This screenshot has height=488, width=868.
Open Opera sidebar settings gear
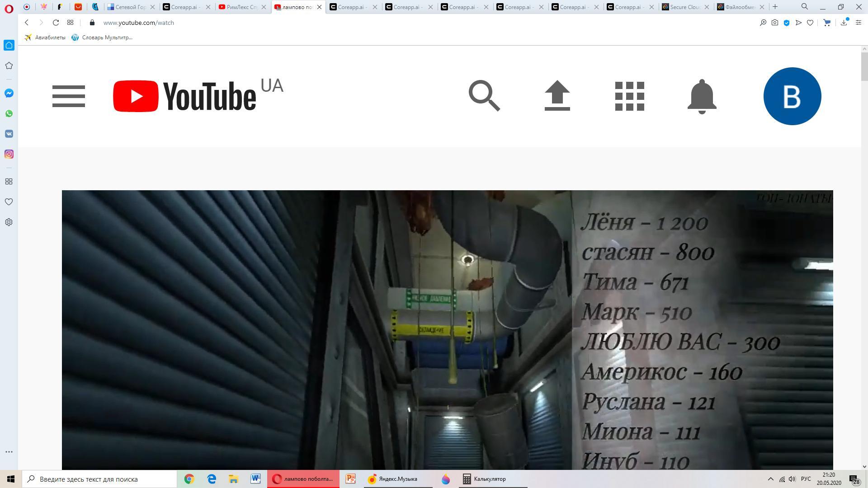point(9,222)
